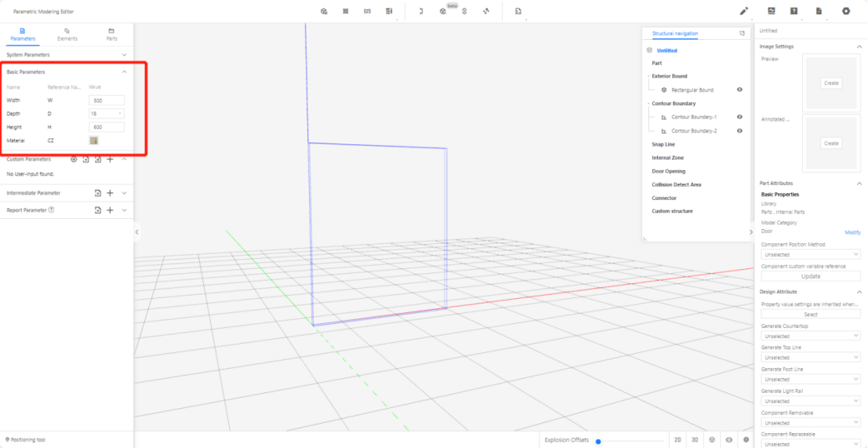Toggle visibility of Contour Boundary-1

[x=739, y=117]
